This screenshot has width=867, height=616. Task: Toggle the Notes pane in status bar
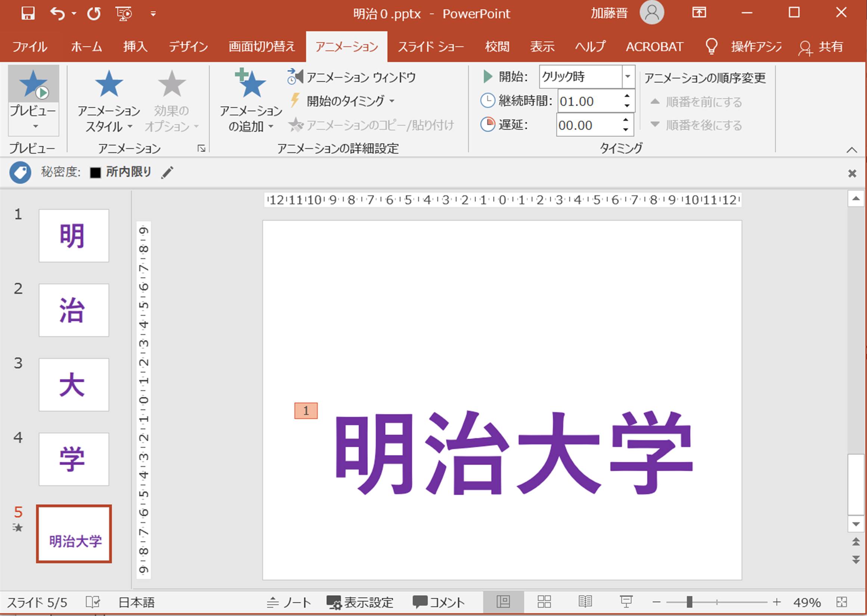tap(289, 602)
